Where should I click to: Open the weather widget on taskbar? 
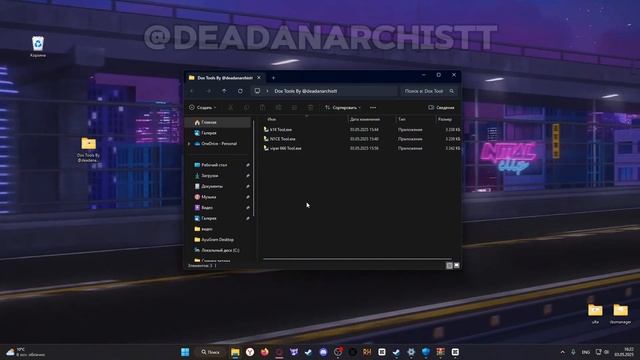coord(25,352)
